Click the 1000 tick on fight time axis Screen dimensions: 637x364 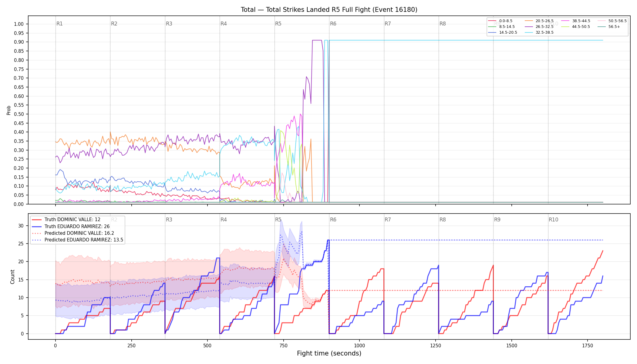point(359,345)
